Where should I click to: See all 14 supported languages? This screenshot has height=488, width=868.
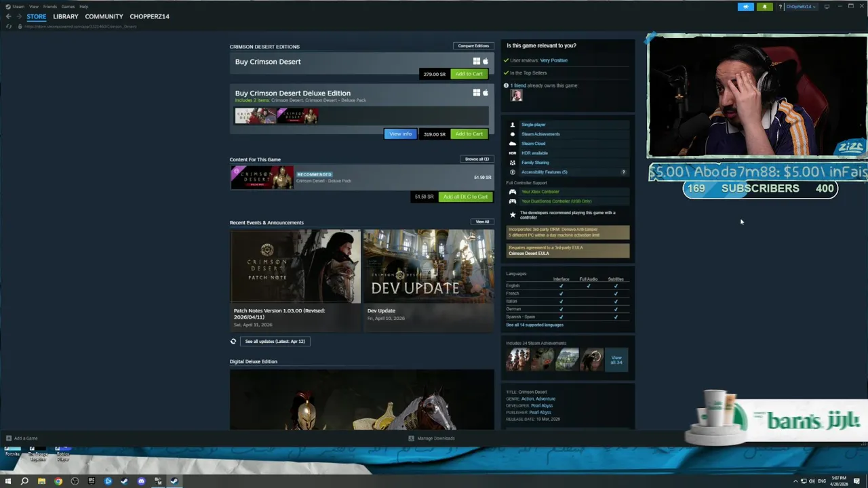click(534, 325)
